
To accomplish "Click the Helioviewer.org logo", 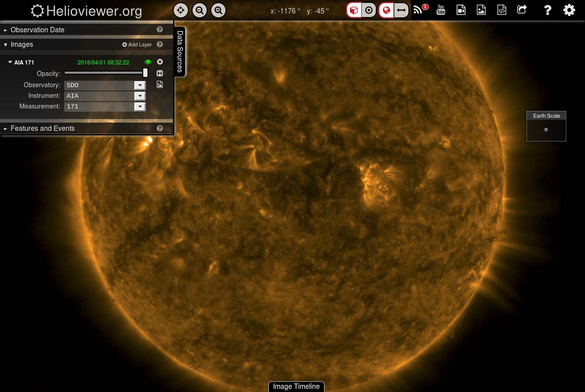I will tap(86, 11).
